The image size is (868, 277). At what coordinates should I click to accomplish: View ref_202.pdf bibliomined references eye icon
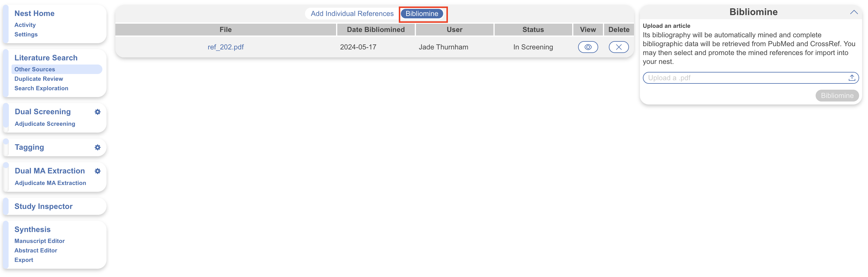(588, 47)
